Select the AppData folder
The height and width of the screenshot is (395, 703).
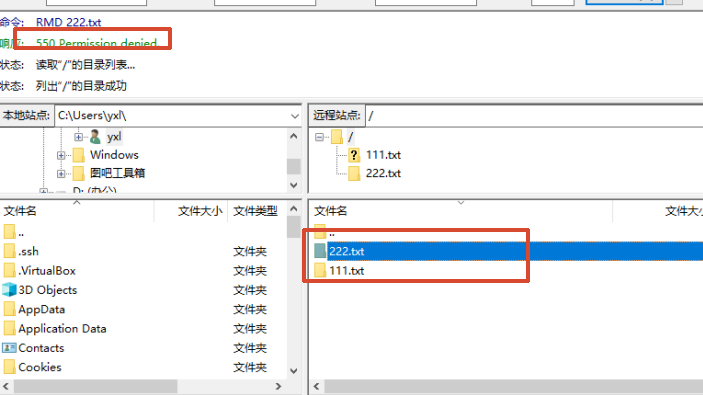(42, 309)
